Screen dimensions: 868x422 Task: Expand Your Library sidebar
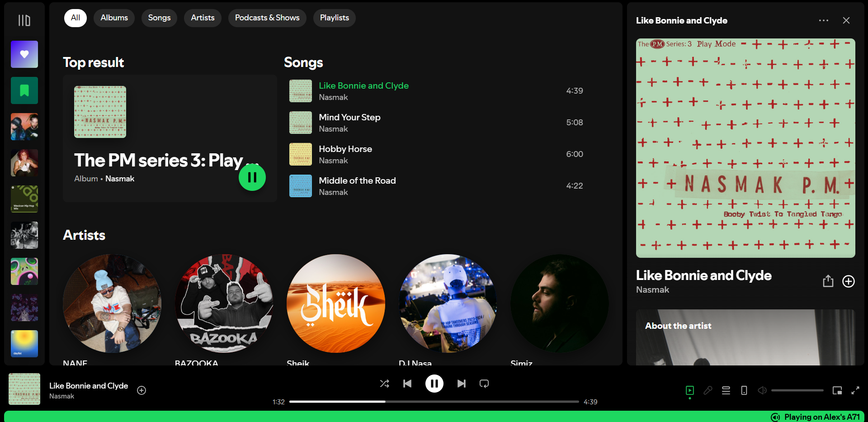[x=24, y=20]
